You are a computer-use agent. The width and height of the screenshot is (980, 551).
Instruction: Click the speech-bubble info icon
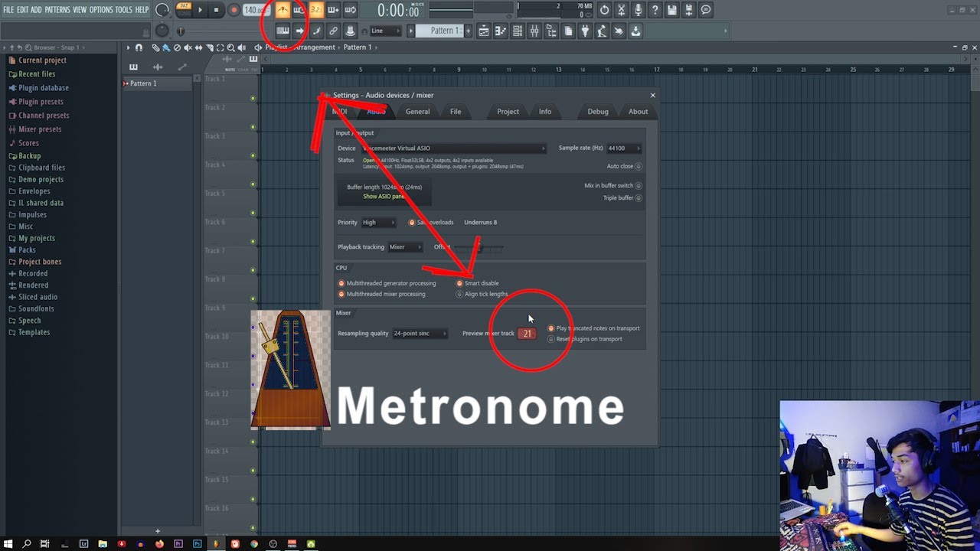tap(706, 10)
